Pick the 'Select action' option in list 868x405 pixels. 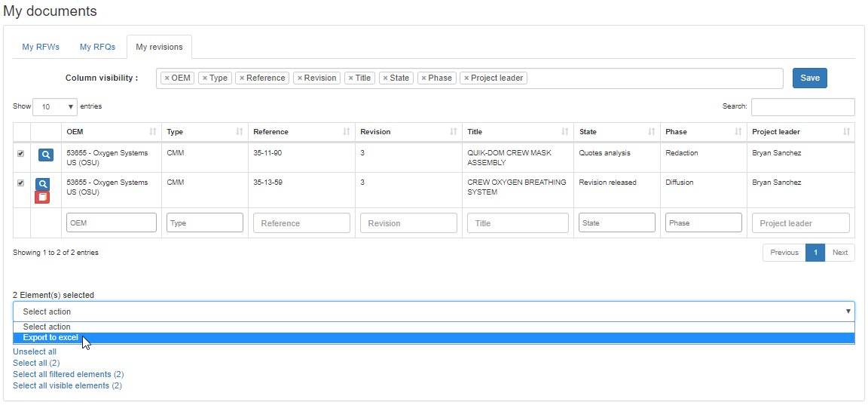tap(47, 327)
